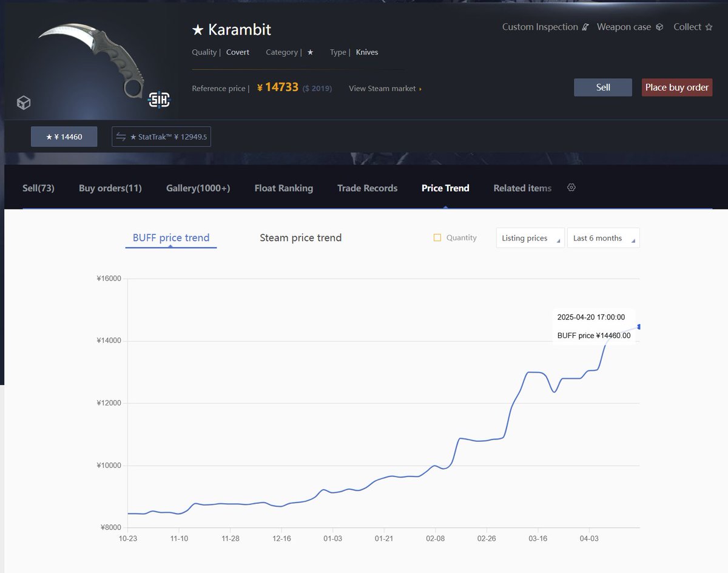Image resolution: width=728 pixels, height=573 pixels.
Task: Click the Sell button
Action: coord(603,87)
